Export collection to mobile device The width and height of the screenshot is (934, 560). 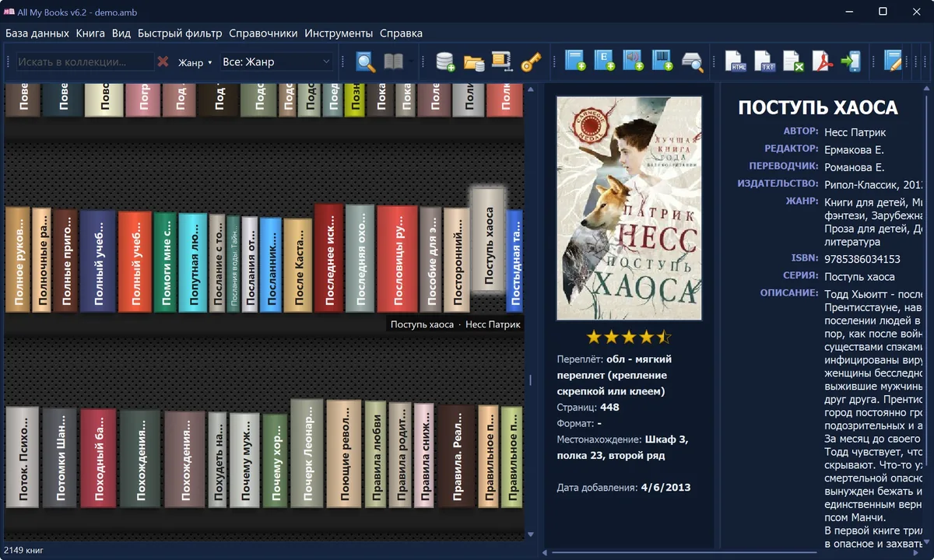(851, 61)
